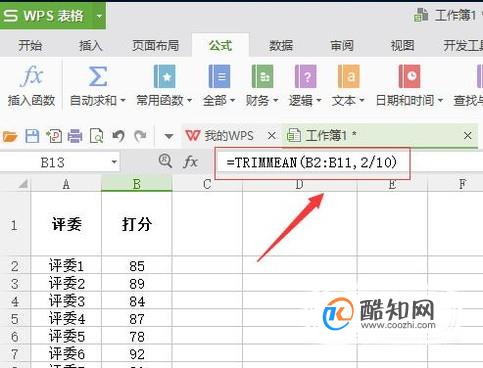Viewport: 483px width, 368px height.
Task: Click the Text functions icon
Action: click(x=348, y=76)
